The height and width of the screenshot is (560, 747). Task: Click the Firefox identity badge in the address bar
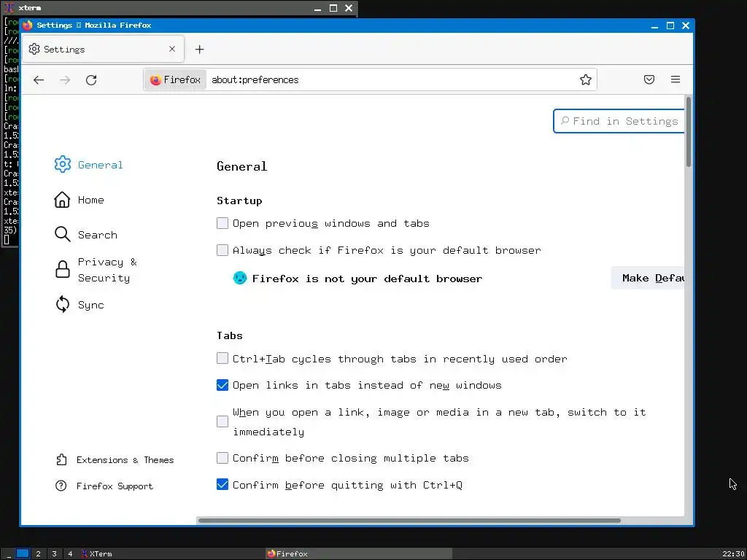click(175, 79)
